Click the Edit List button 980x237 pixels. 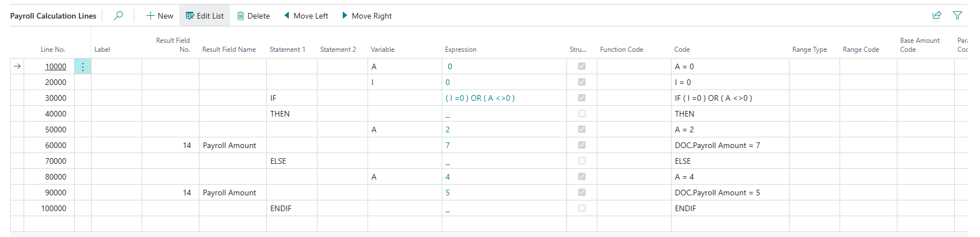point(205,16)
